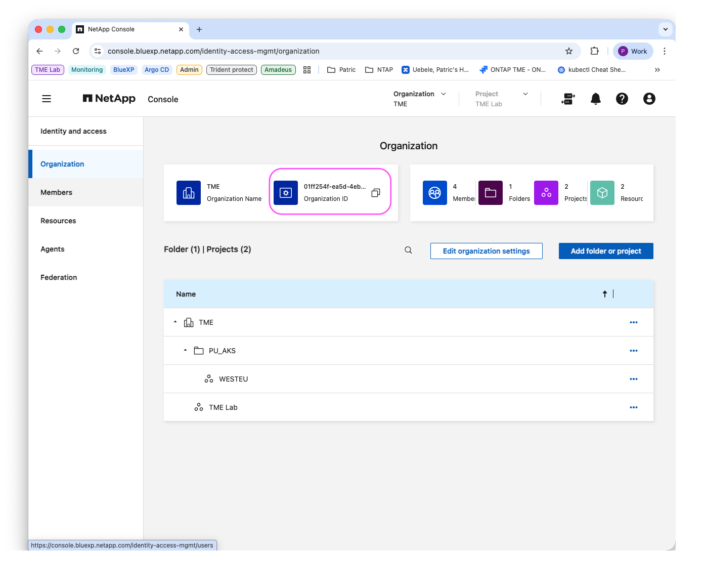Click Add folder or project button

tap(606, 251)
